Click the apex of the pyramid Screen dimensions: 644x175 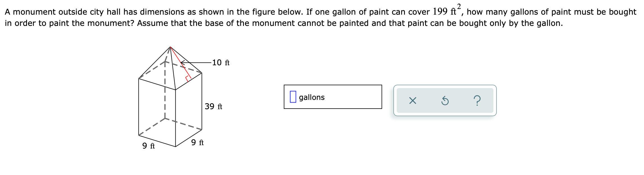(x=170, y=47)
